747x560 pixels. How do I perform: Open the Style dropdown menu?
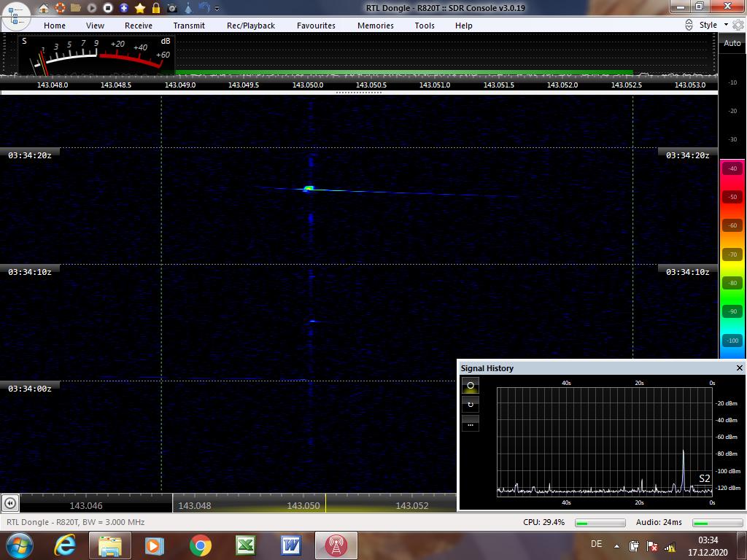[x=713, y=25]
